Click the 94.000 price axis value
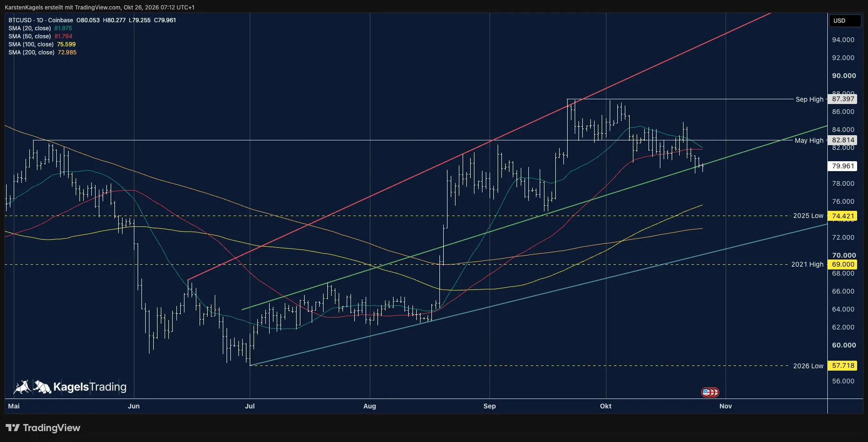This screenshot has height=442, width=868. click(x=843, y=40)
